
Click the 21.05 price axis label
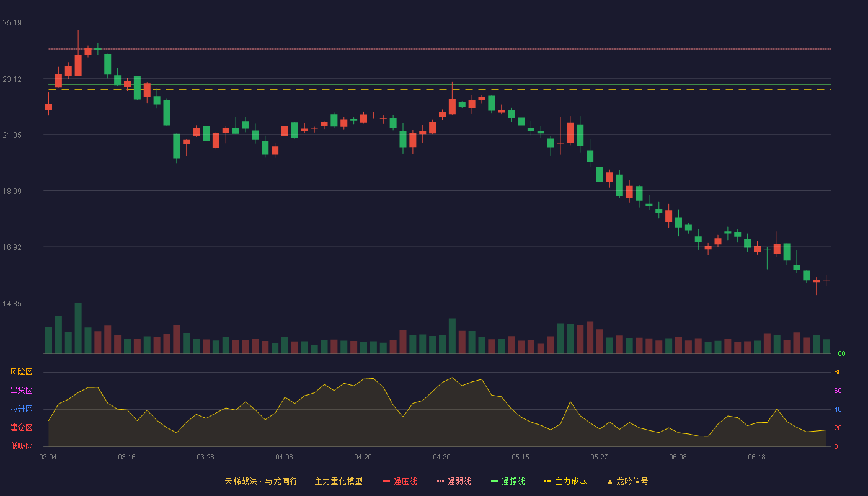click(x=12, y=135)
